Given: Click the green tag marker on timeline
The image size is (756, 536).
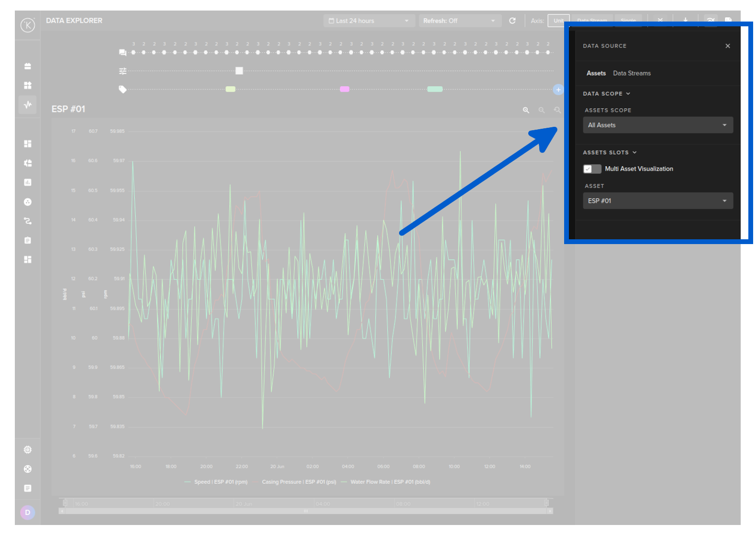Looking at the screenshot, I should (230, 89).
